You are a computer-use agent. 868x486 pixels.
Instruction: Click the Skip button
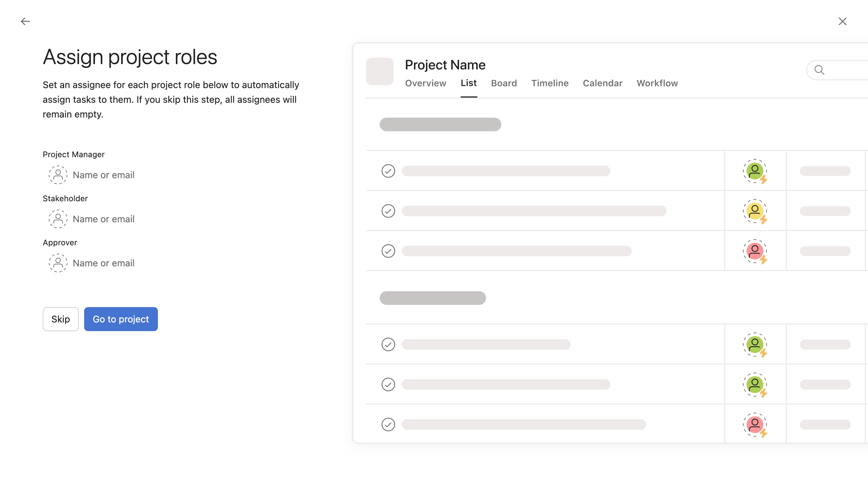coord(60,319)
